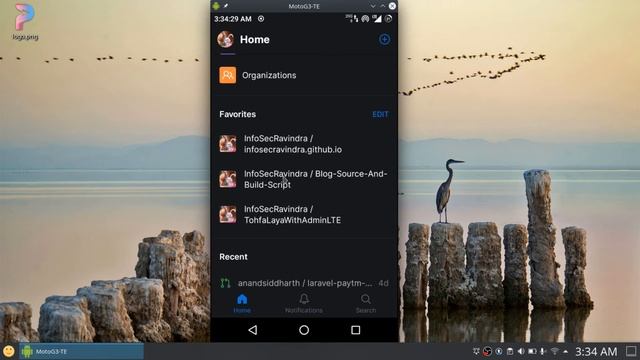Switch to the Home bottom tab
Viewport: 640px width, 360px height.
242,304
